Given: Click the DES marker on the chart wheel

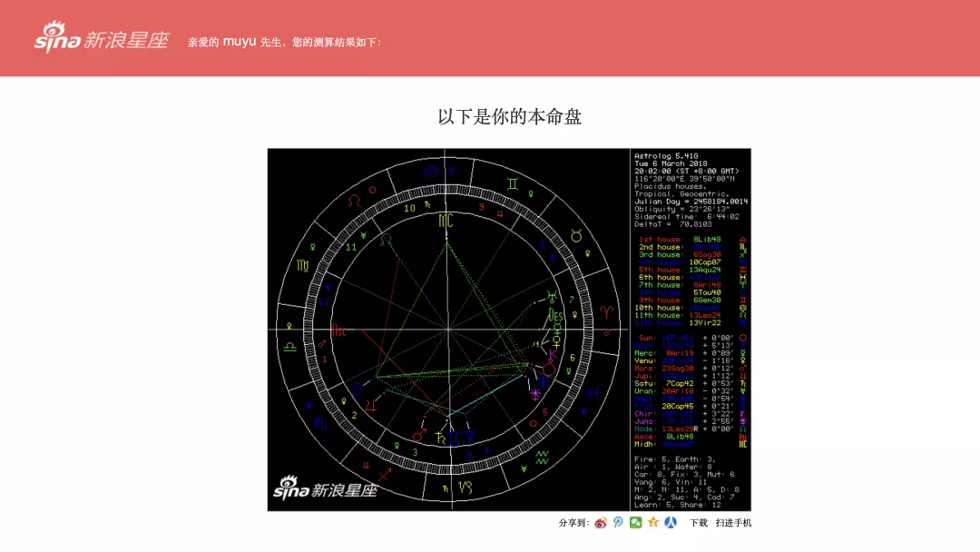Looking at the screenshot, I should pos(554,314).
